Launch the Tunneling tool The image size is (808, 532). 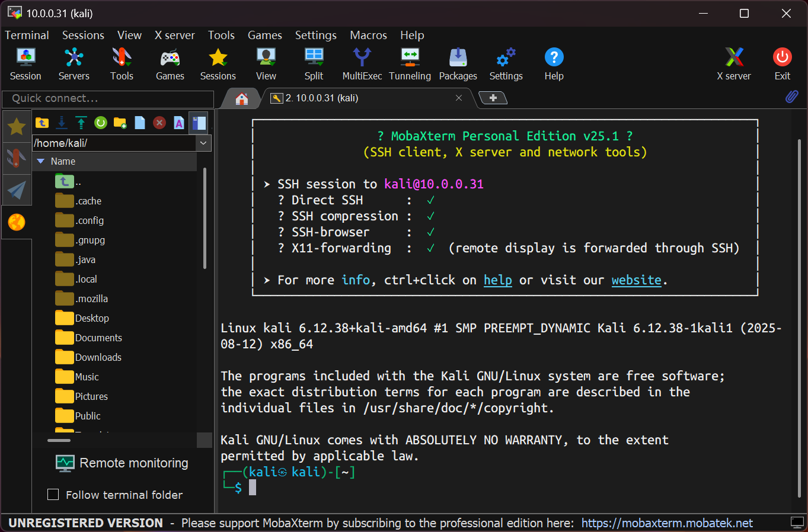(x=410, y=62)
